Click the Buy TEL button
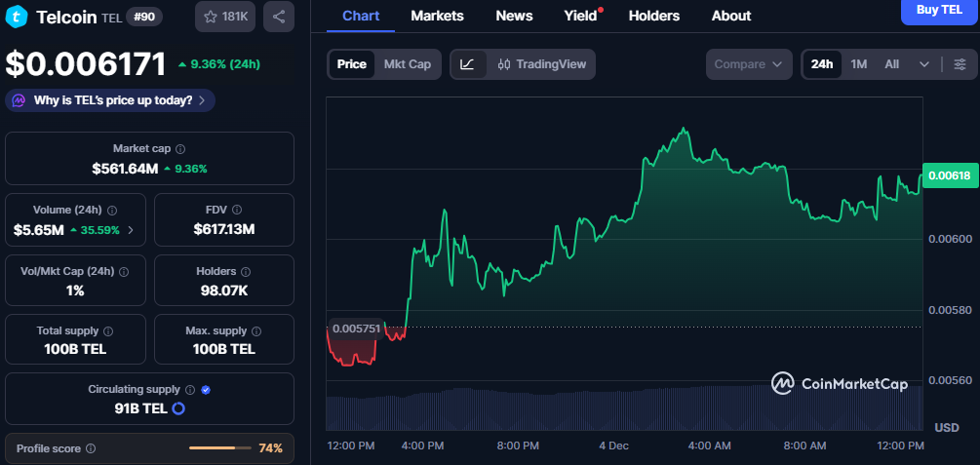Screen dimensions: 980x465 click(940, 10)
